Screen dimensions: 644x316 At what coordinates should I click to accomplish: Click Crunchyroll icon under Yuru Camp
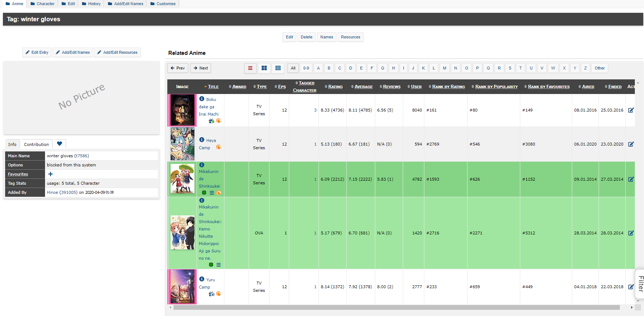tap(219, 294)
